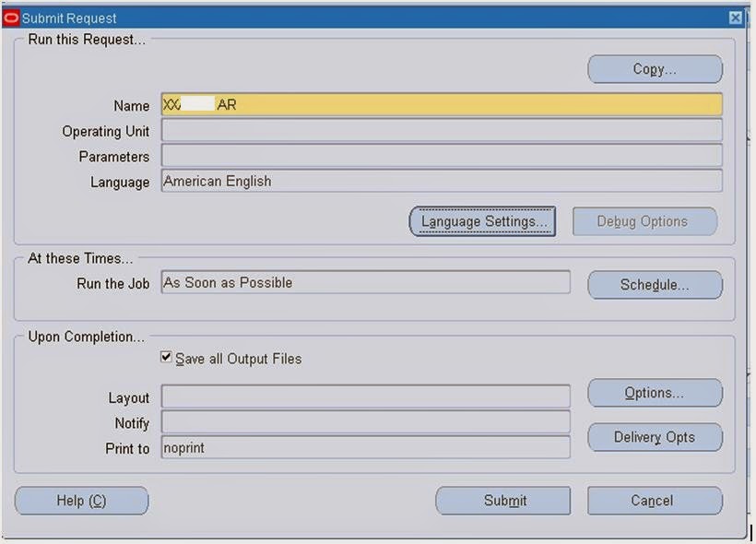Click the Language Settings button
The height and width of the screenshot is (544, 756).
click(x=481, y=221)
